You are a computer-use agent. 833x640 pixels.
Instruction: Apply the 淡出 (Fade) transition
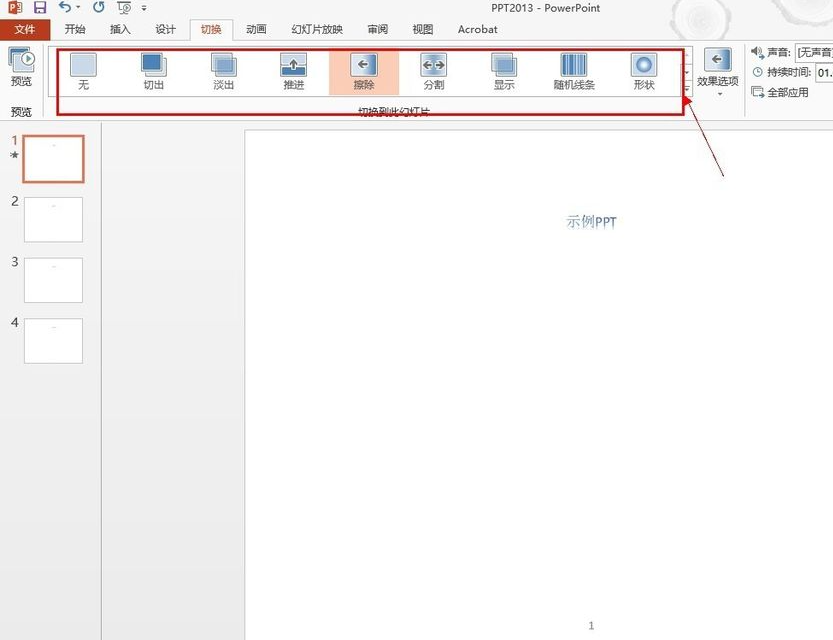(223, 72)
